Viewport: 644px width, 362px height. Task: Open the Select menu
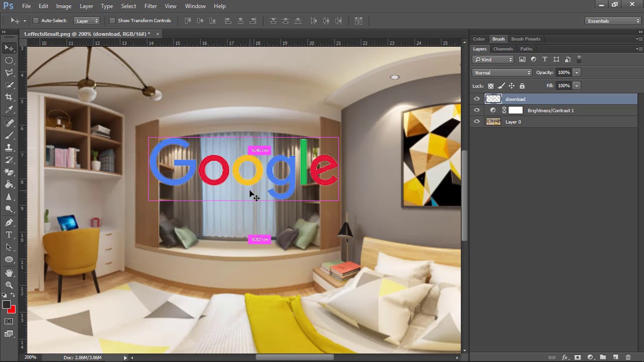[128, 6]
